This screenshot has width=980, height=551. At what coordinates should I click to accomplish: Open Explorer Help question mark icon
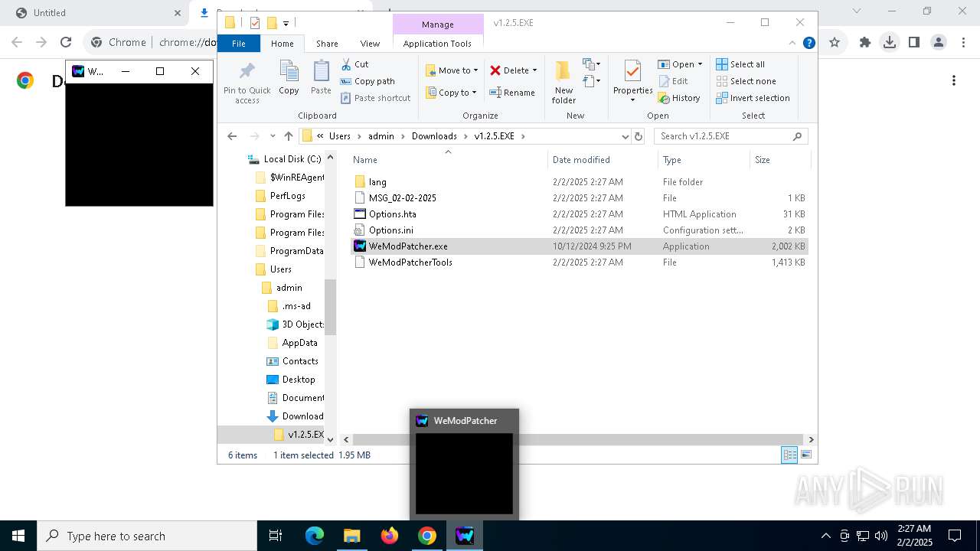(x=808, y=44)
